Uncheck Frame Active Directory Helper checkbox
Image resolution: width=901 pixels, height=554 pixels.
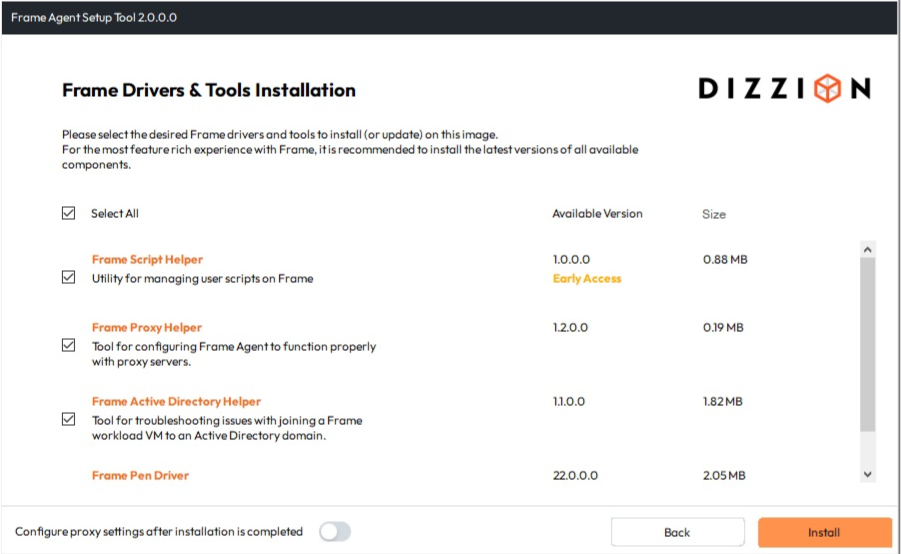tap(69, 419)
